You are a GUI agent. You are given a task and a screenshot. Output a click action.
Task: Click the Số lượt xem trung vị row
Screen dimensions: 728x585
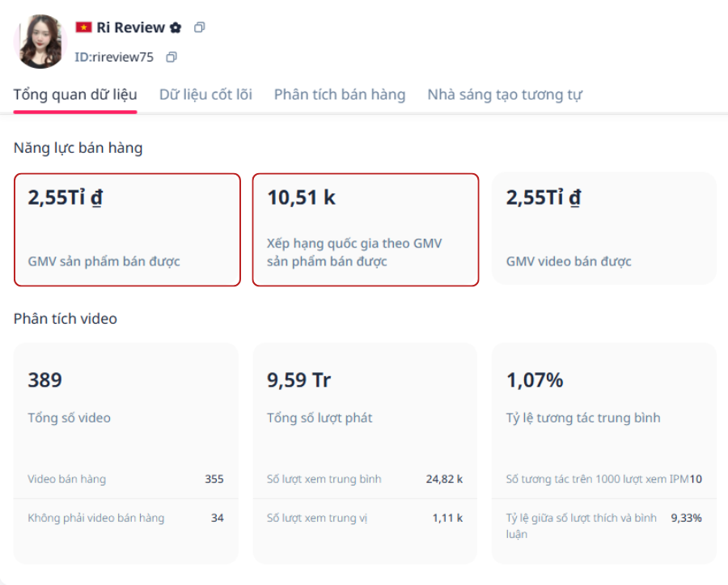[x=364, y=518]
